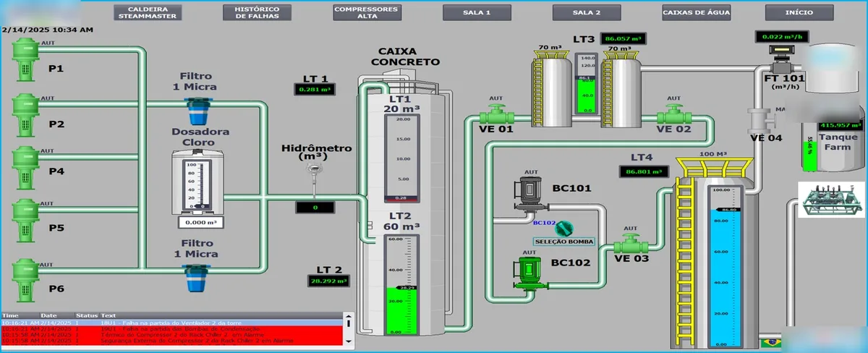
Task: Click the FT 101 flow transmitter icon
Action: pyautogui.click(x=780, y=59)
